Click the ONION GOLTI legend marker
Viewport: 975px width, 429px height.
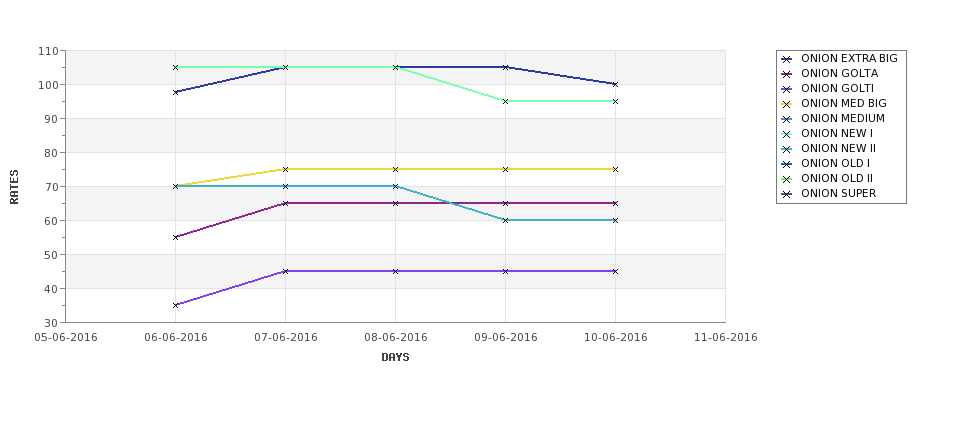787,89
